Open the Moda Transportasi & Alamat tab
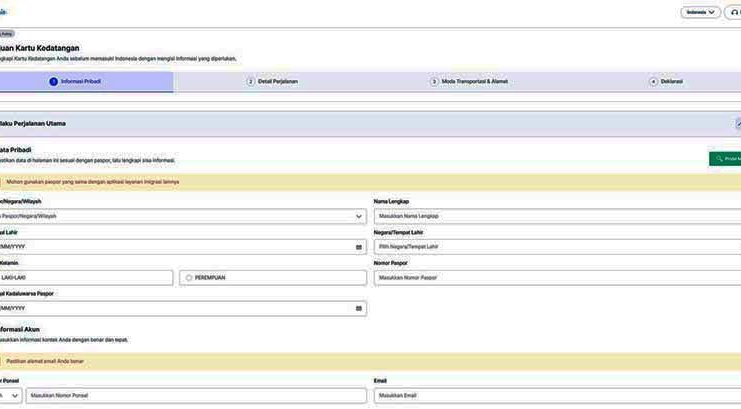The width and height of the screenshot is (741, 409). pyautogui.click(x=469, y=82)
